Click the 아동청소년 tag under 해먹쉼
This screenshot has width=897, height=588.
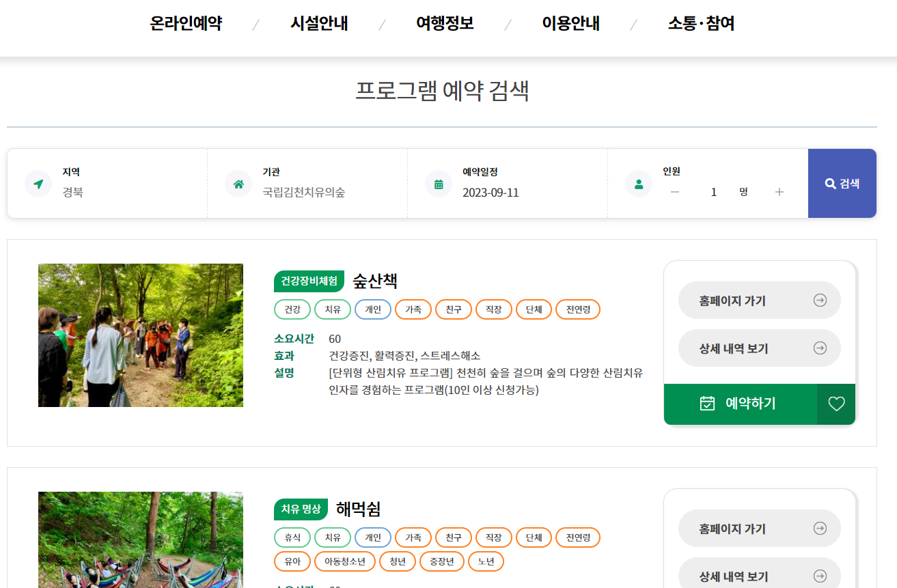pos(345,561)
